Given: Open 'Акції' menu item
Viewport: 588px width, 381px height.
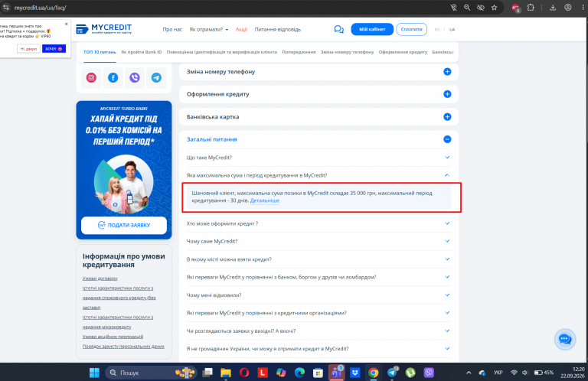Looking at the screenshot, I should point(241,29).
